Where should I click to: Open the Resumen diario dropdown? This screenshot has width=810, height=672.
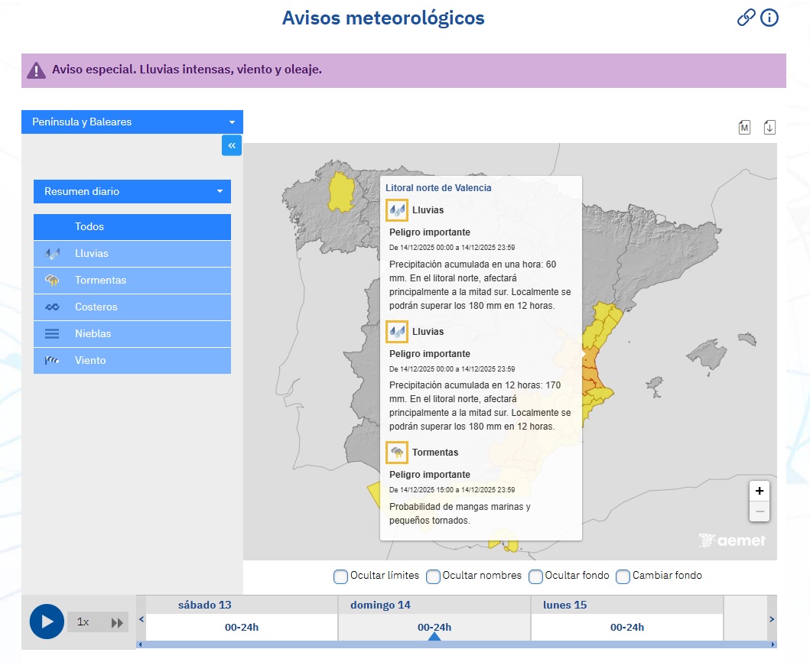click(132, 191)
